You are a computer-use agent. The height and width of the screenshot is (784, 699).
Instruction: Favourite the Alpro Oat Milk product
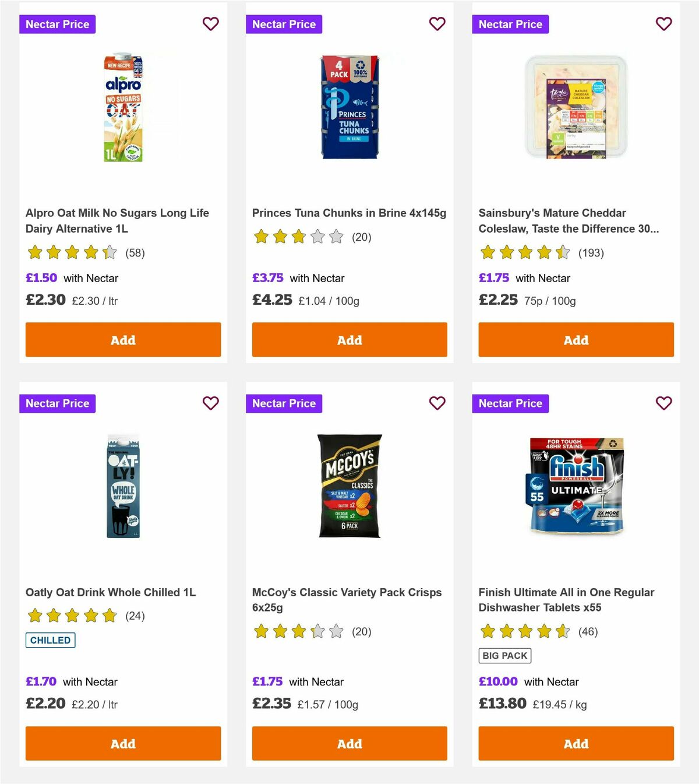[x=210, y=24]
